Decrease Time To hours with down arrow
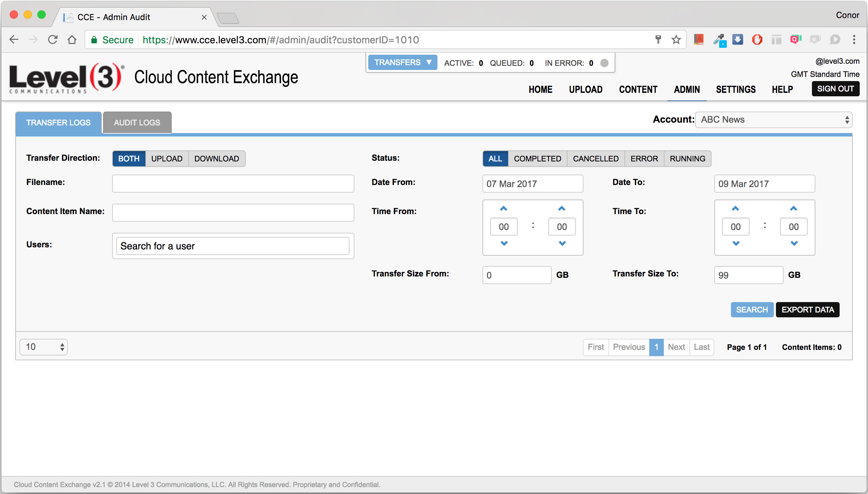The height and width of the screenshot is (494, 868). coord(736,244)
